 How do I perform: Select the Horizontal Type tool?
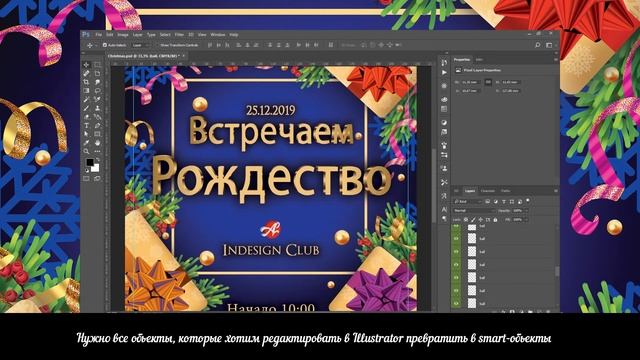86,125
